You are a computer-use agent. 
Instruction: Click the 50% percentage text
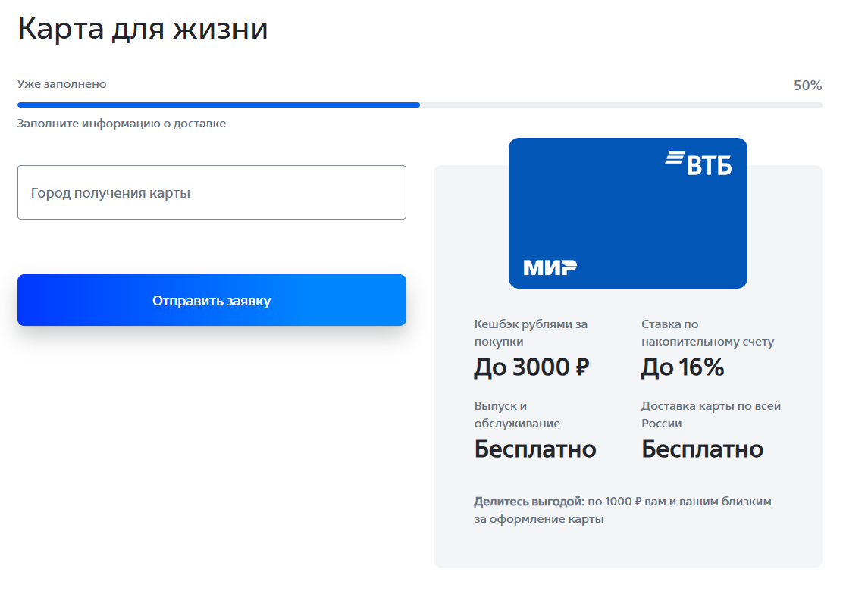tap(809, 85)
